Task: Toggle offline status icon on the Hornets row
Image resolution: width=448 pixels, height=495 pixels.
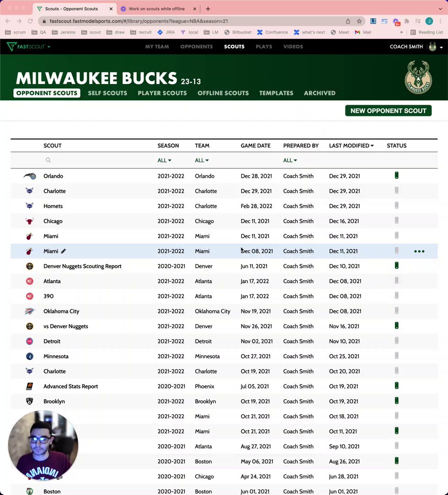Action: (x=397, y=205)
